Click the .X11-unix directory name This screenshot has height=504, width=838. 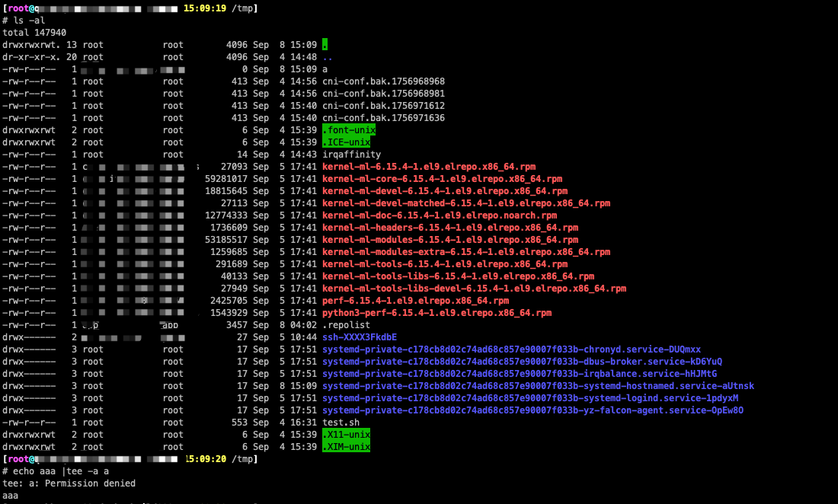[346, 435]
